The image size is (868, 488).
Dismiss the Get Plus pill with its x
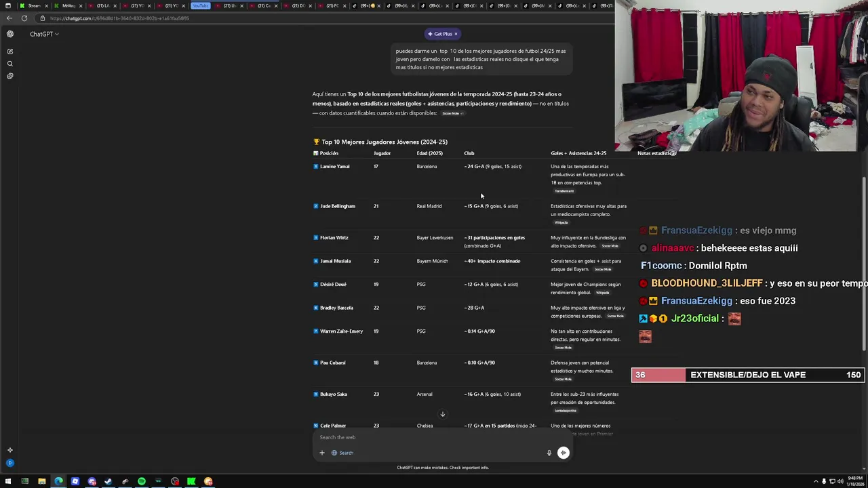pyautogui.click(x=456, y=34)
